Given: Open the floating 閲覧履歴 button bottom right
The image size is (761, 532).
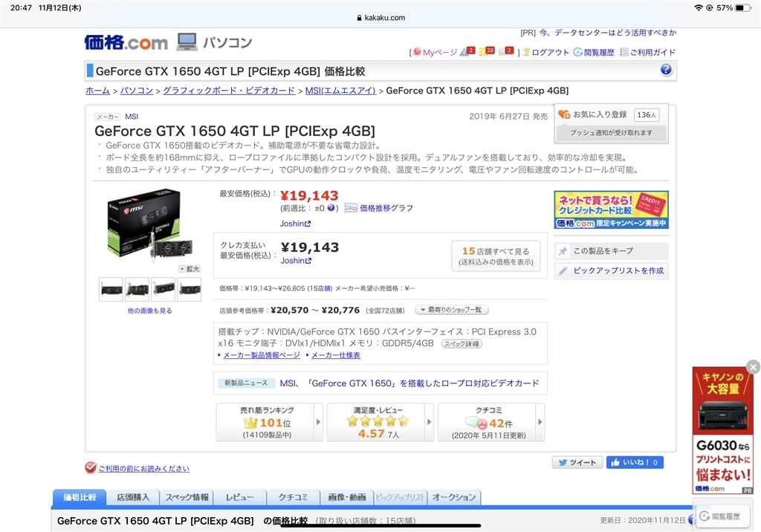Looking at the screenshot, I should coord(725,516).
